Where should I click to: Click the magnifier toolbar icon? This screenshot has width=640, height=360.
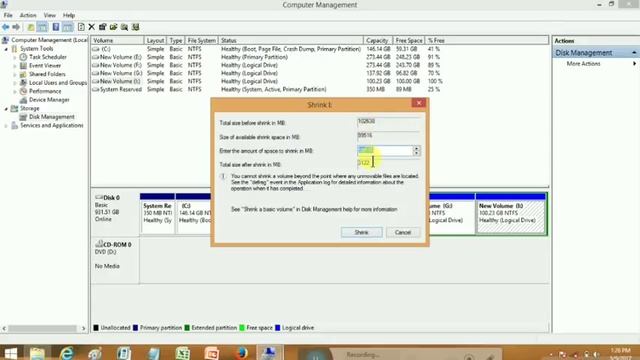(x=124, y=27)
